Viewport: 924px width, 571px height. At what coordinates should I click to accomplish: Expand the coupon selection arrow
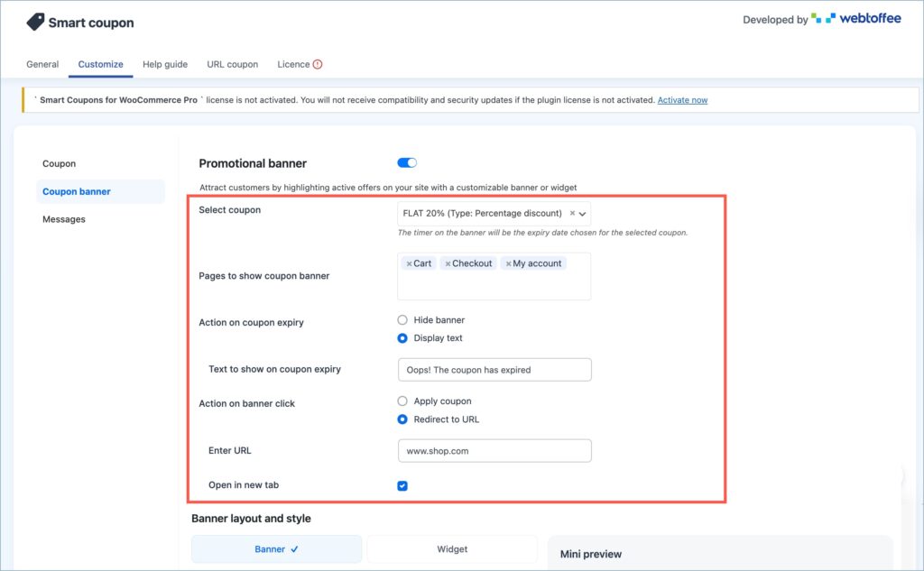(x=583, y=213)
